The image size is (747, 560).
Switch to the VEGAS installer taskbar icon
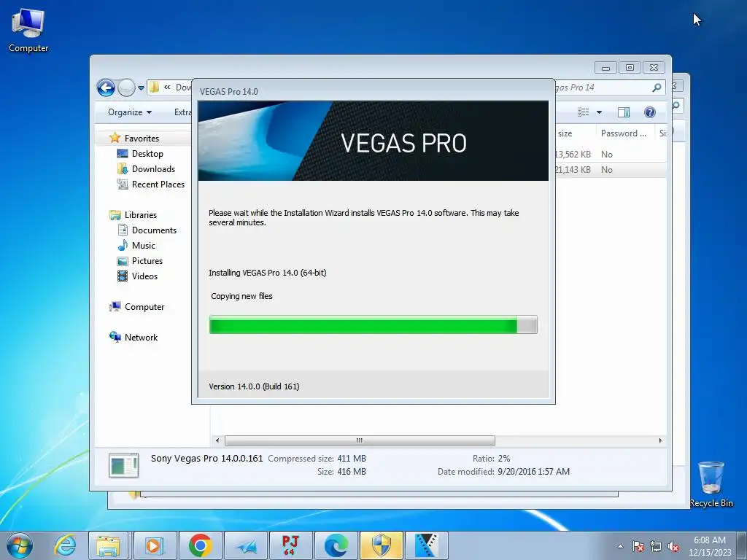coord(426,545)
